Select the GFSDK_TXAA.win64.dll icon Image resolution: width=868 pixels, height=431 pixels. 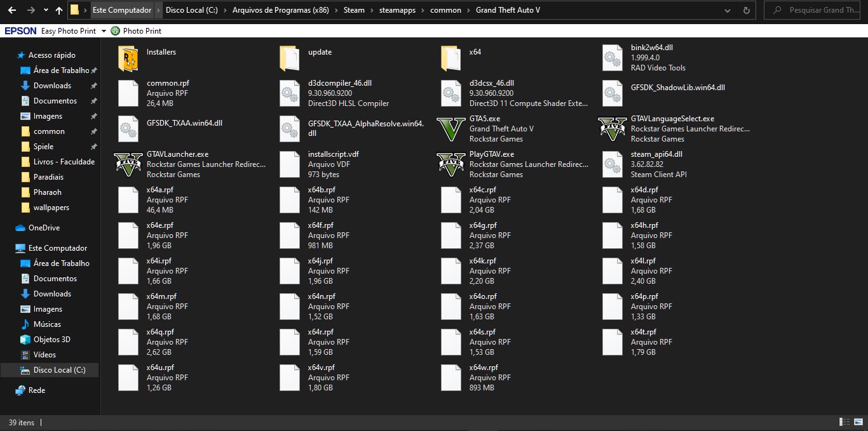click(x=128, y=129)
